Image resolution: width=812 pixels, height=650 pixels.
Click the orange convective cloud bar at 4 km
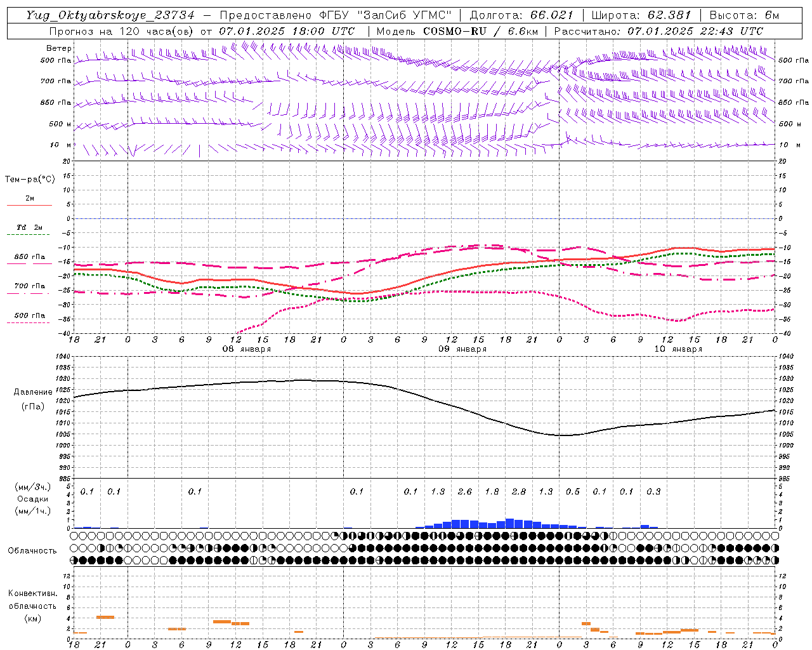(x=105, y=617)
